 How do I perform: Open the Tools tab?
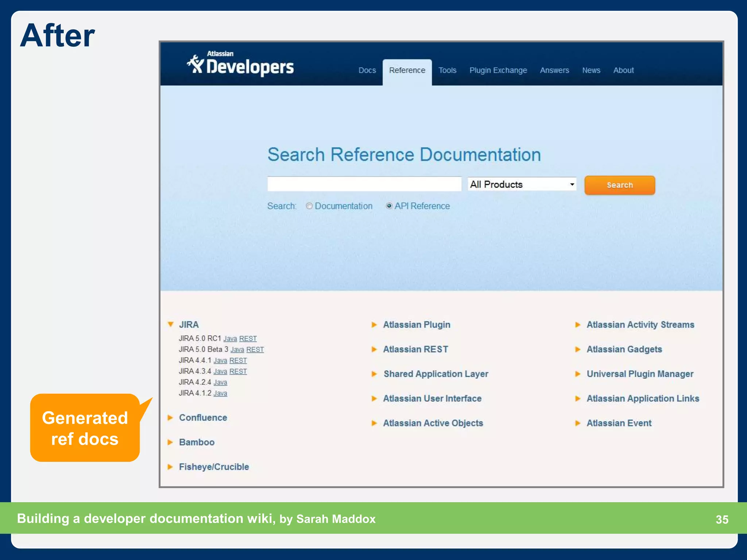point(447,70)
